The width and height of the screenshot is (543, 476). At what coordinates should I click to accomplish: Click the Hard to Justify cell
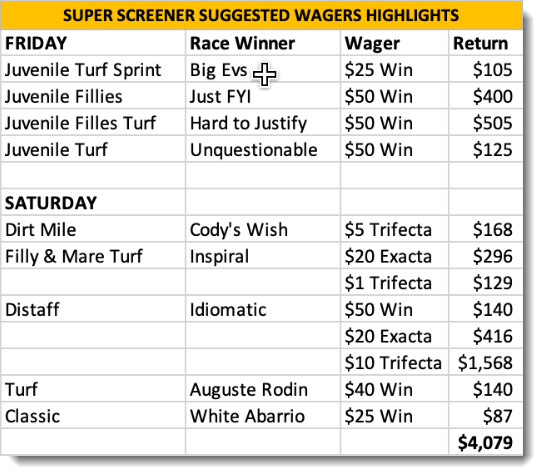click(x=263, y=123)
